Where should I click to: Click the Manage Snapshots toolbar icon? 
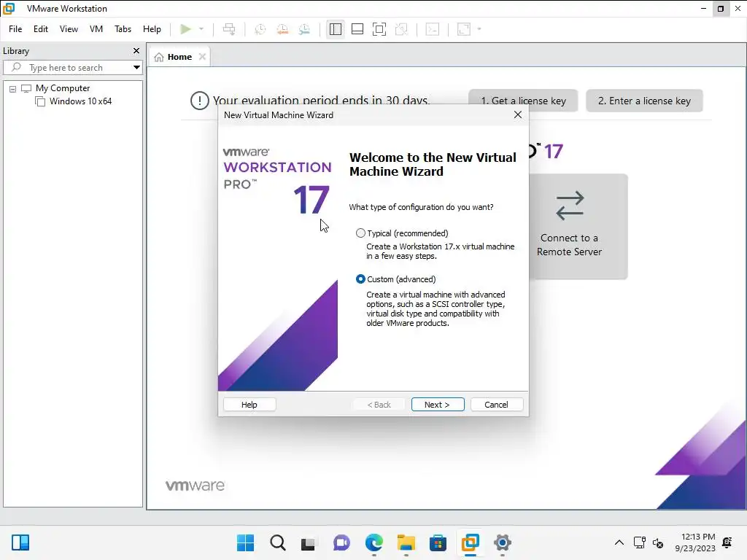pos(304,29)
